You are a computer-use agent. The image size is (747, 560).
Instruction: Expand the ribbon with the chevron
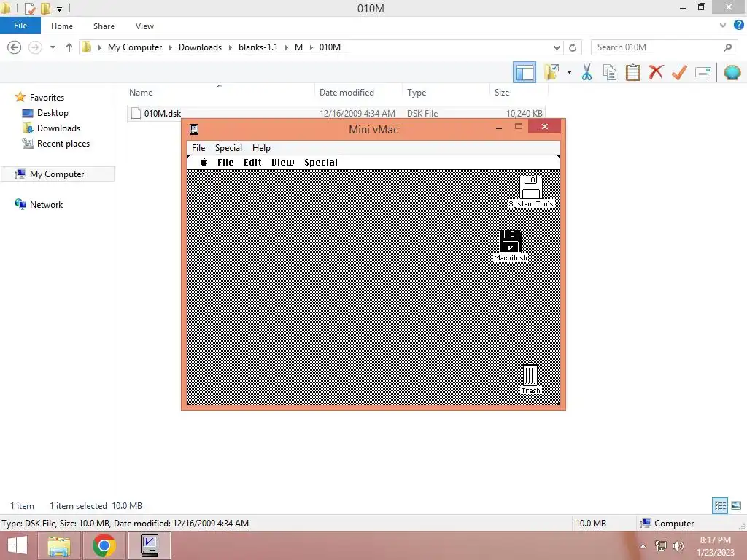(723, 26)
